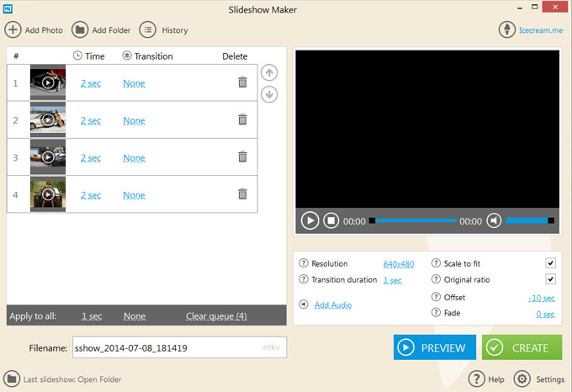Move selected slide up with arrow

pyautogui.click(x=269, y=73)
